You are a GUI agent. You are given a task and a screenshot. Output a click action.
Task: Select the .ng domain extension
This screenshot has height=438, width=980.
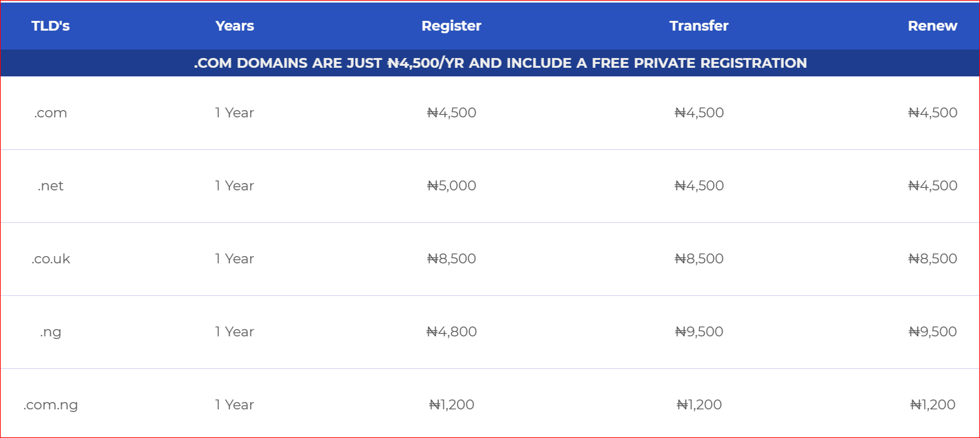click(50, 332)
